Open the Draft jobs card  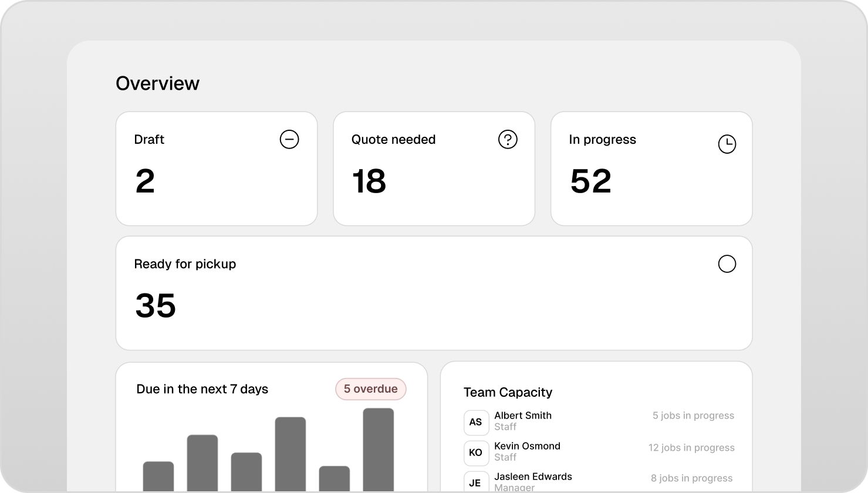pyautogui.click(x=217, y=168)
